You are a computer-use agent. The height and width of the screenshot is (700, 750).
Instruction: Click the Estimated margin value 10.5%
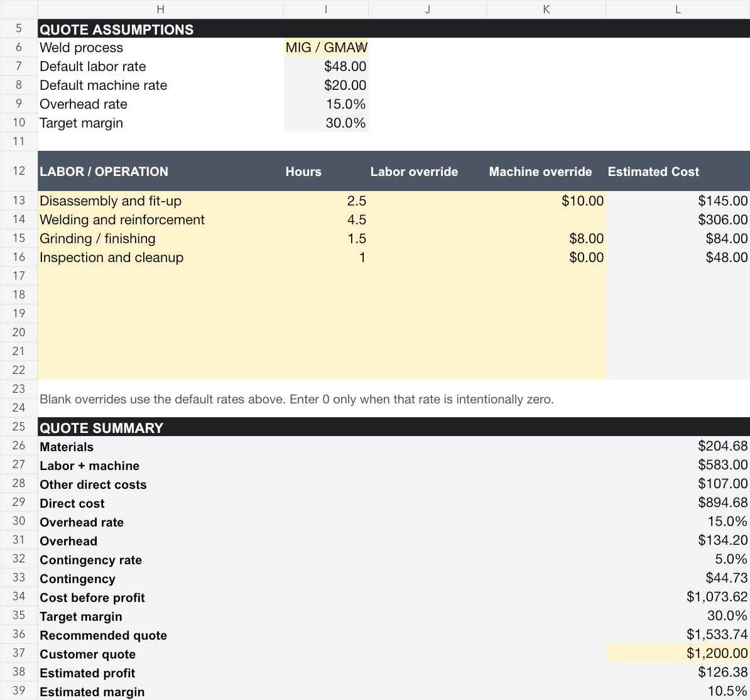click(x=678, y=691)
